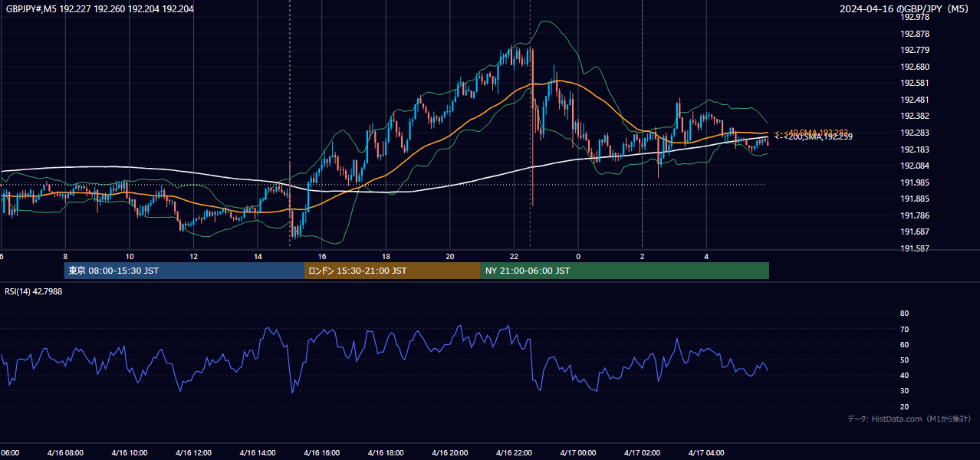Image resolution: width=980 pixels, height=460 pixels.
Task: Click the 4/16 10:00 time axis label
Action: click(129, 452)
